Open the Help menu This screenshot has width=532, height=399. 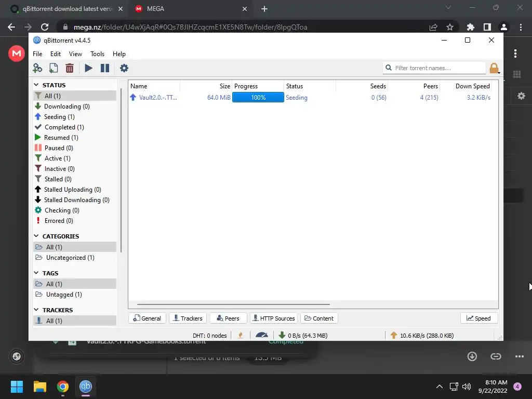pyautogui.click(x=119, y=54)
